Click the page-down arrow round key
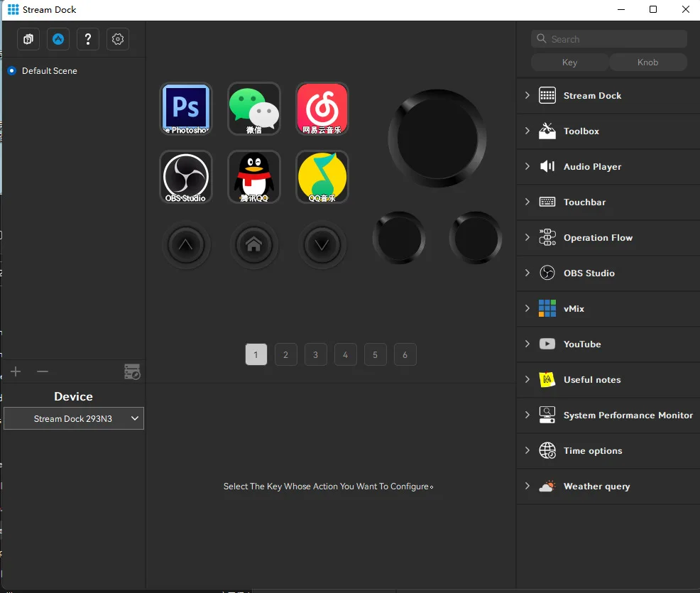 click(322, 245)
